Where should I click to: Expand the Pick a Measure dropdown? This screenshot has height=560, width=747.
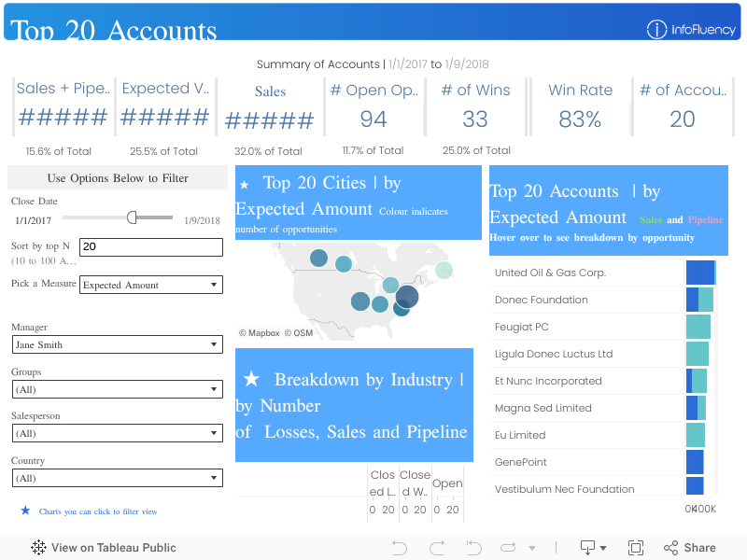[151, 285]
